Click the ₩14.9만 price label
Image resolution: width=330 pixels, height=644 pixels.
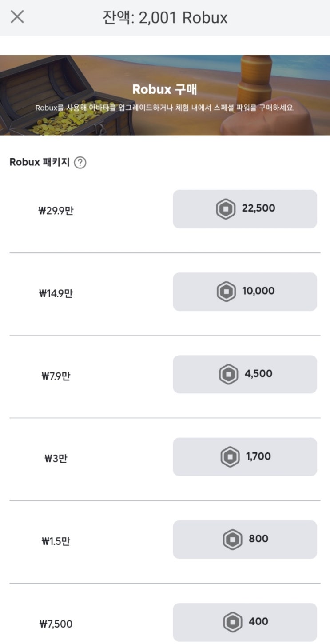(x=56, y=293)
